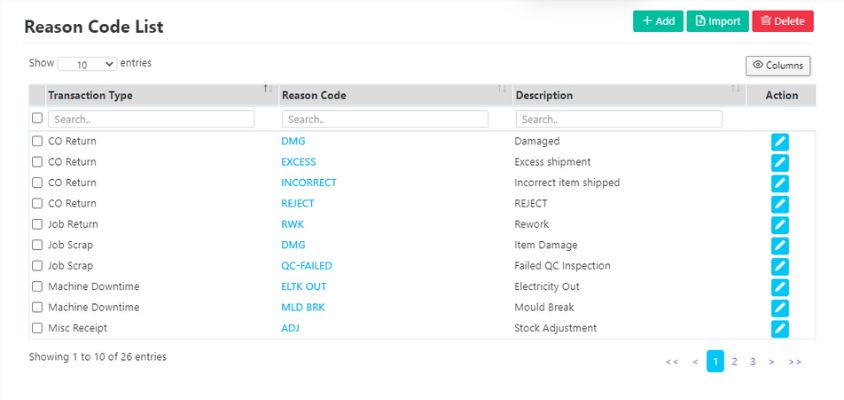Edit the REJECT reason code row
Screen dimensions: 844x400
coord(779,204)
